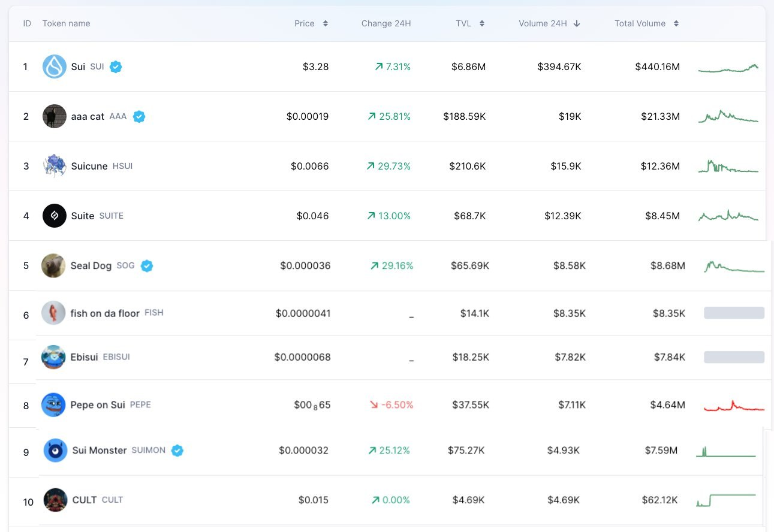Image resolution: width=774 pixels, height=532 pixels.
Task: Click the verified badge next to SUIMON
Action: click(177, 451)
